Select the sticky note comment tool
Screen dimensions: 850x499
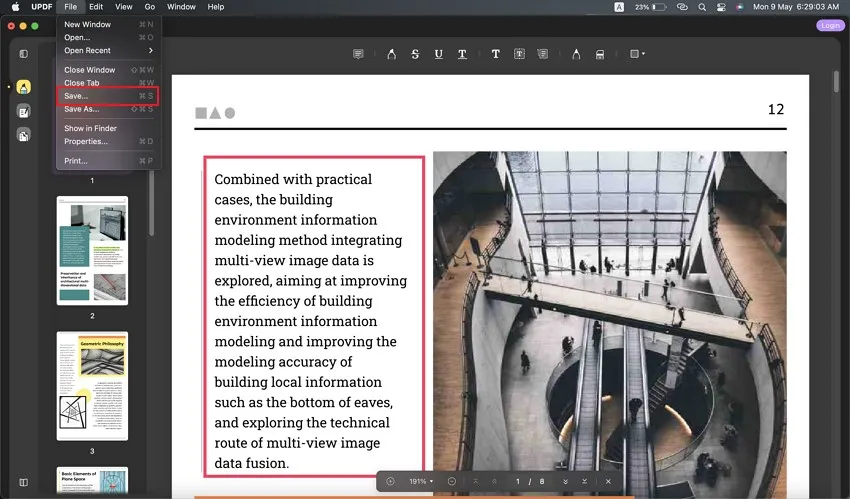point(358,54)
